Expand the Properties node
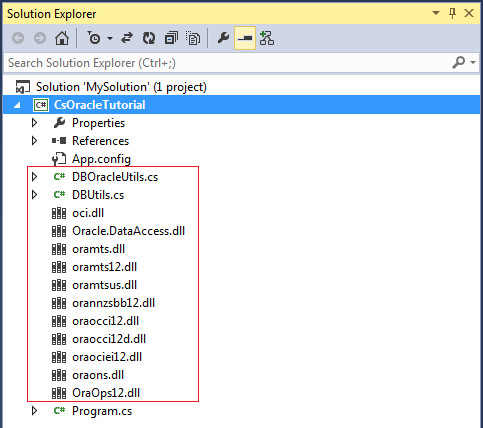 34,123
